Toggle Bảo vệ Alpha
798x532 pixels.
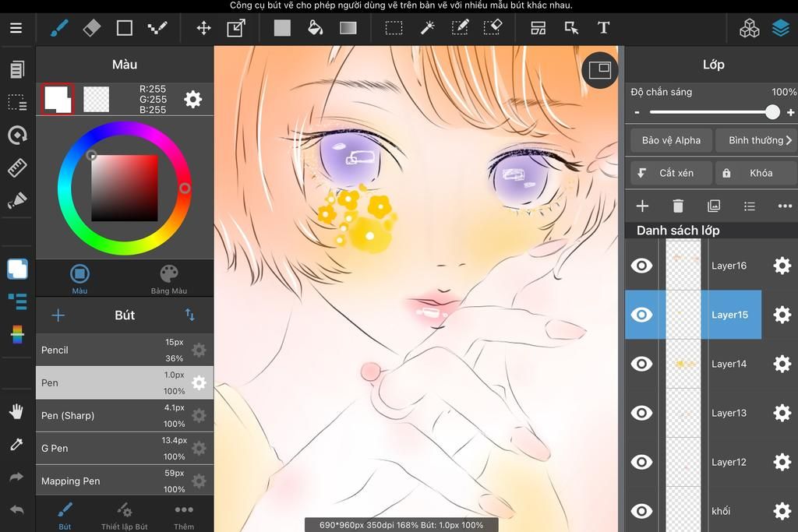671,140
